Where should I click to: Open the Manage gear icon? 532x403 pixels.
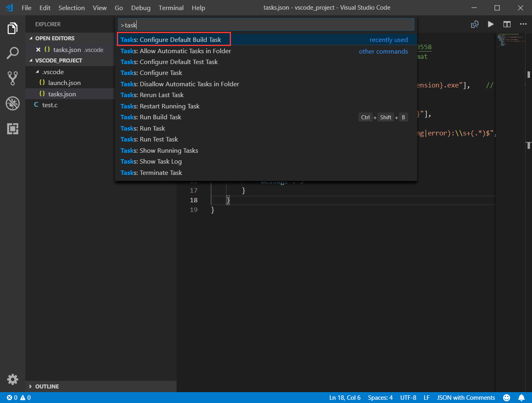(x=12, y=379)
